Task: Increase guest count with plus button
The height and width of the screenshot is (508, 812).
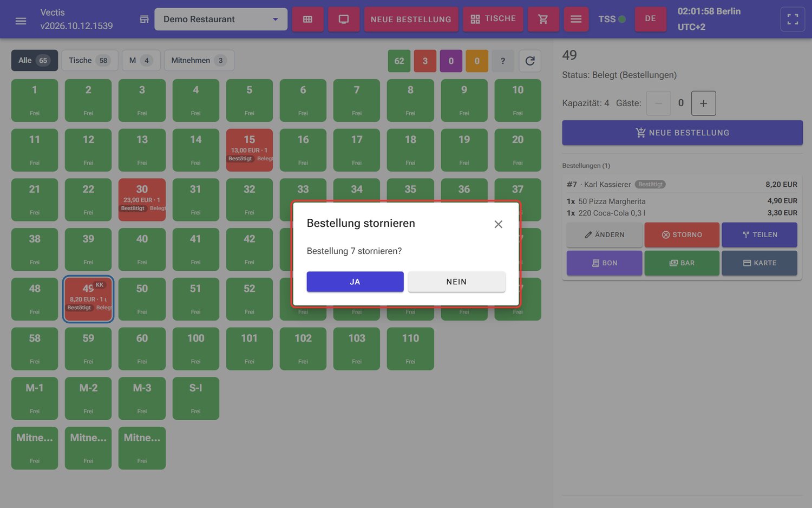Action: tap(703, 103)
